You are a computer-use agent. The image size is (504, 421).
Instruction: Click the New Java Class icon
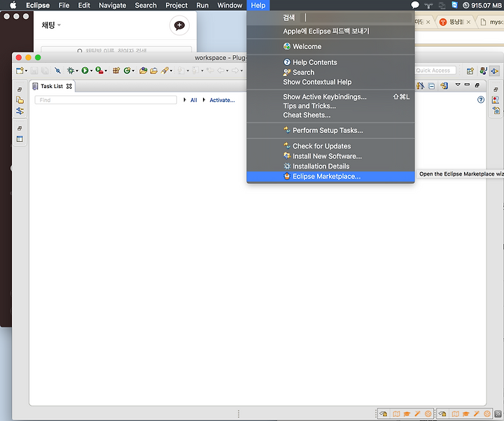(127, 71)
